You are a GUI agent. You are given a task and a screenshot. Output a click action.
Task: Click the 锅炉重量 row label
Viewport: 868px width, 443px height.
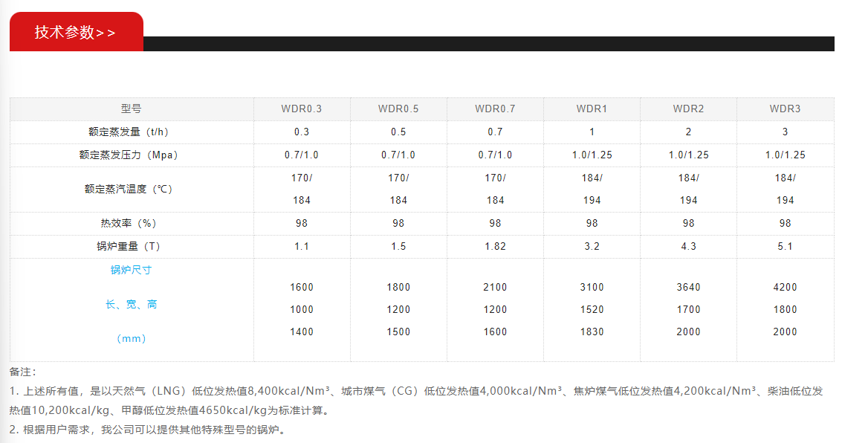(x=130, y=246)
